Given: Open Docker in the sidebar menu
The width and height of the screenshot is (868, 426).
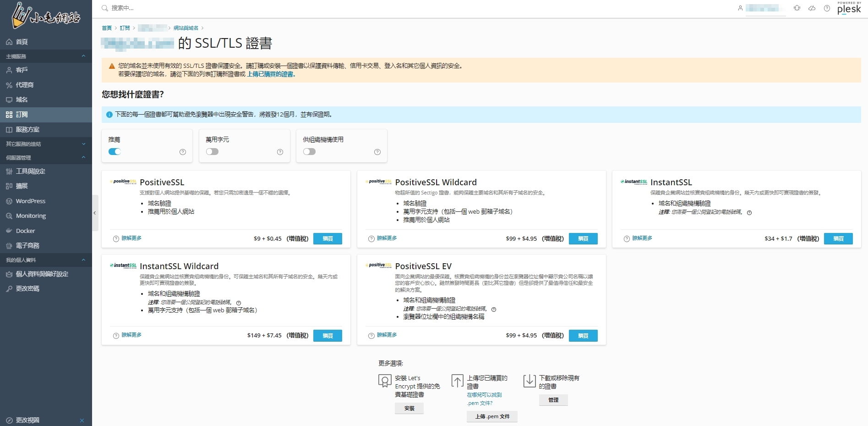Looking at the screenshot, I should pyautogui.click(x=25, y=231).
